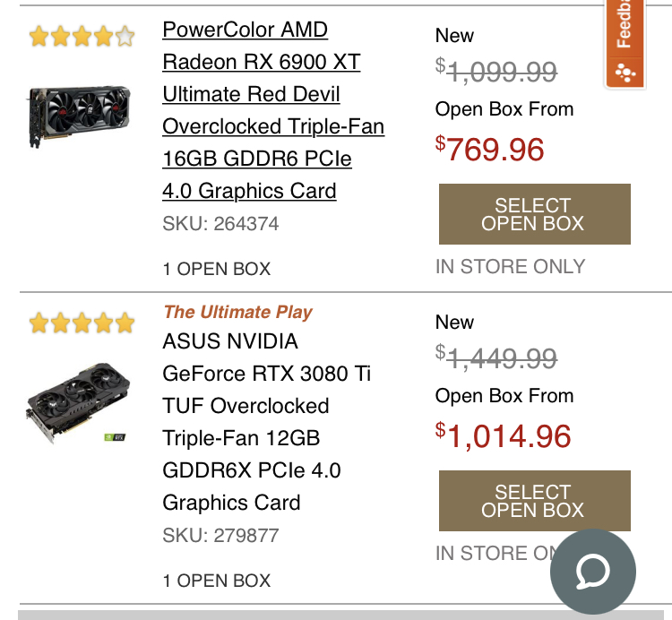Click "1 OPEN BOX" under the PowerColor card
672x620 pixels.
[216, 269]
